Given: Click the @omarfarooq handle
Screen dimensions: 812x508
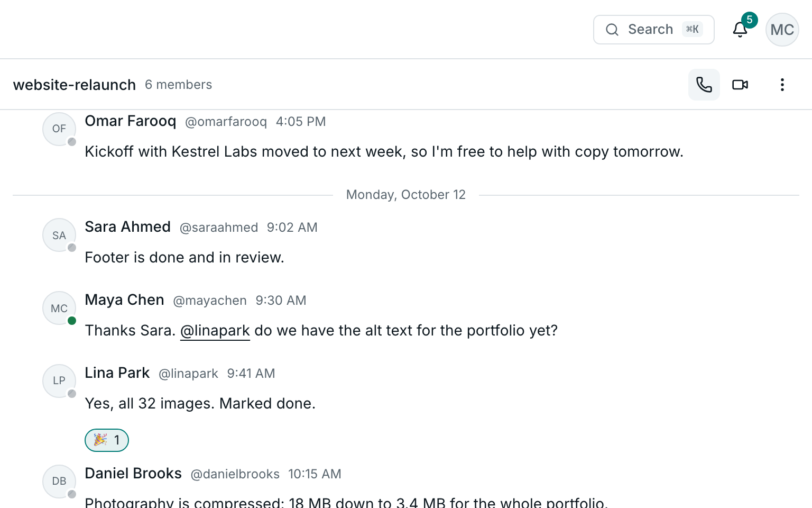Looking at the screenshot, I should (226, 122).
